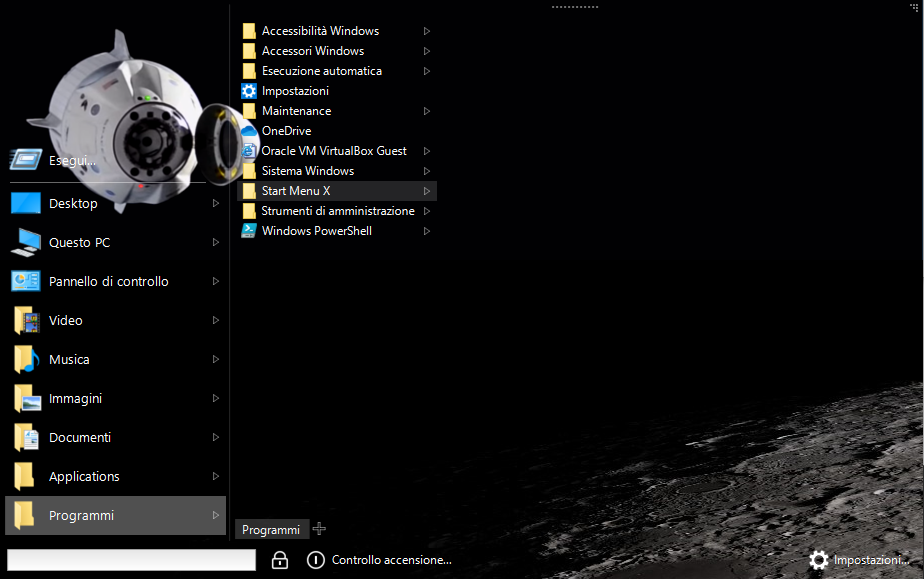924x579 pixels.
Task: Expand the Questo PC submenu arrow
Action: tap(216, 242)
